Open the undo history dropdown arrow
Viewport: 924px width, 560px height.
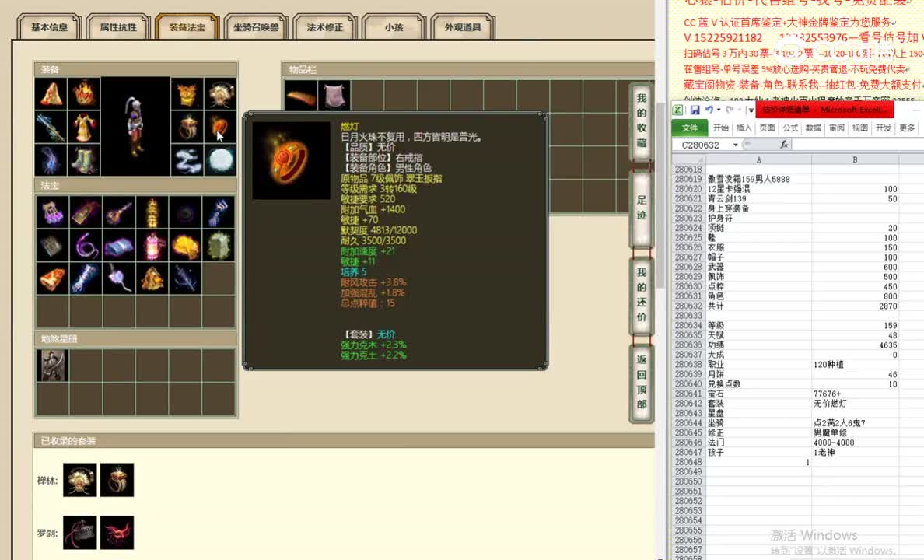[x=719, y=110]
